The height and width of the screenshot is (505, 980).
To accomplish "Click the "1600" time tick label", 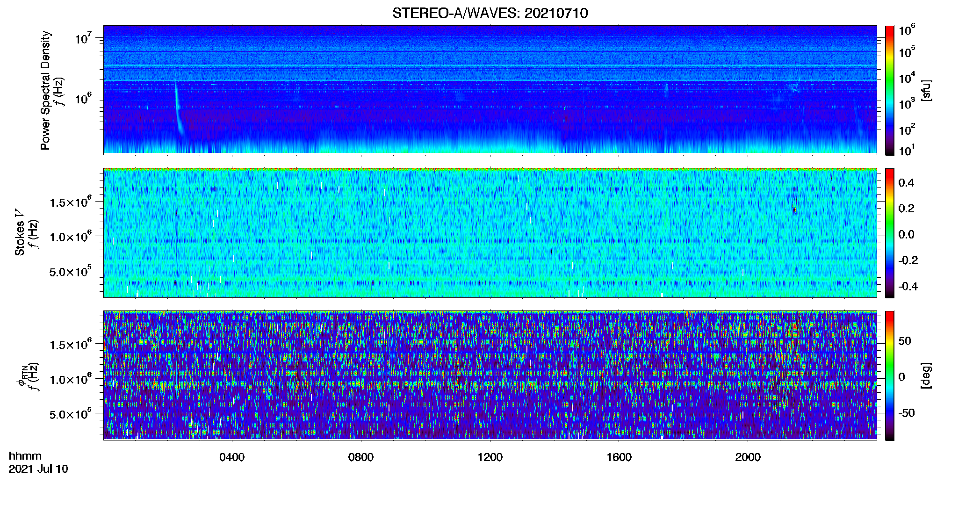I will pos(619,457).
